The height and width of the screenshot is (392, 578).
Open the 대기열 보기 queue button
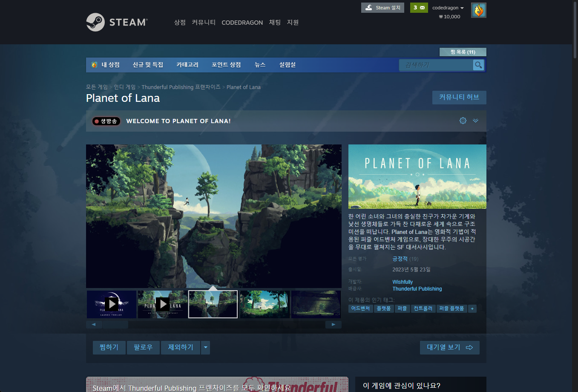(x=450, y=347)
